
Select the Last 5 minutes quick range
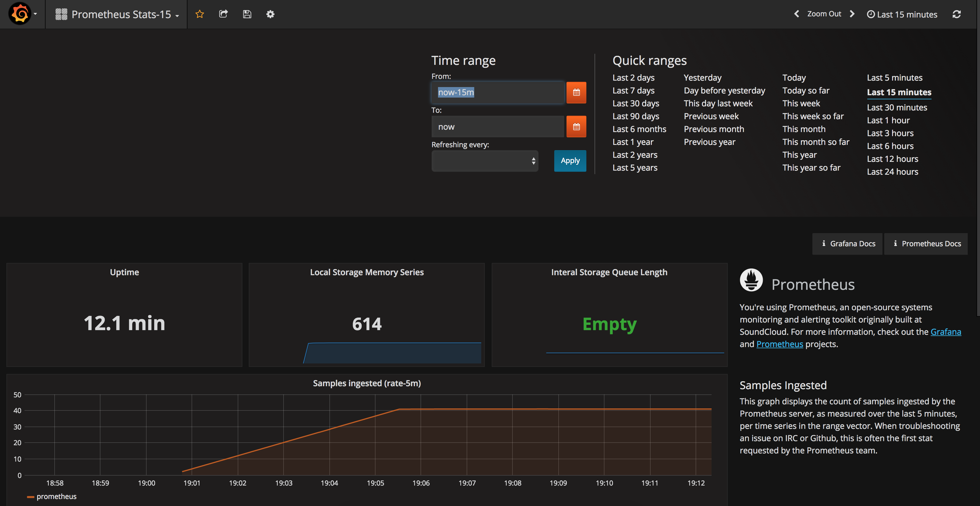tap(895, 77)
